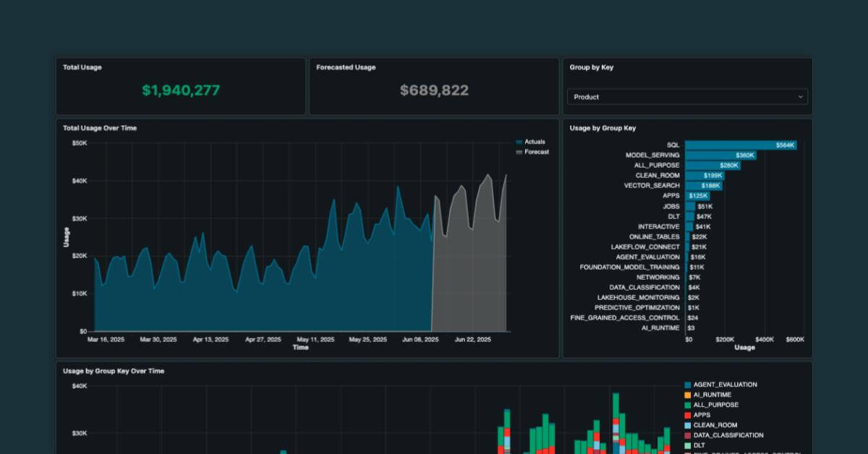Click the DLT legend color square
The height and width of the screenshot is (454, 868).
coord(687,446)
